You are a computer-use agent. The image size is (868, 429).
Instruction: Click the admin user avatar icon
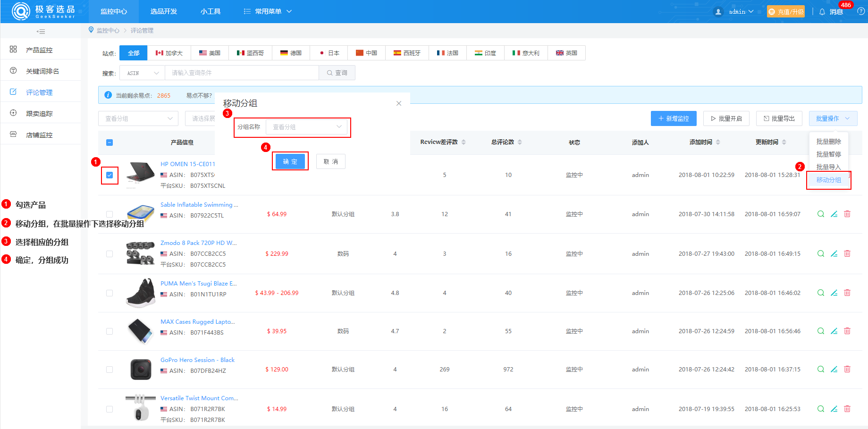pos(718,12)
